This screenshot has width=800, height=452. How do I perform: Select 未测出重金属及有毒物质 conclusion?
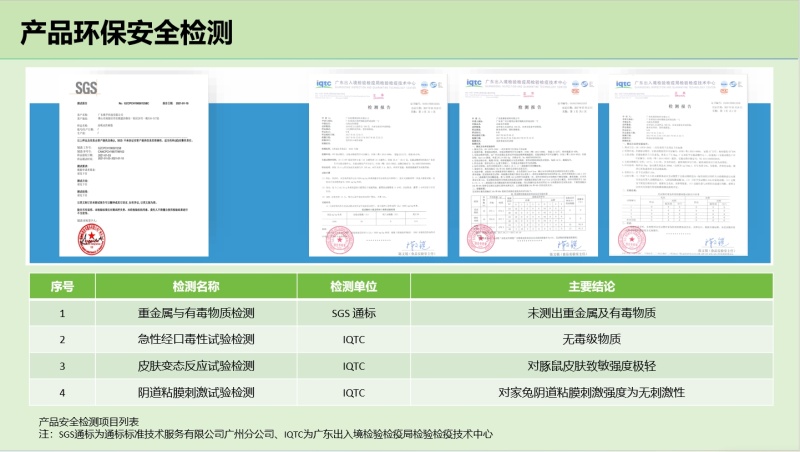[x=591, y=313]
